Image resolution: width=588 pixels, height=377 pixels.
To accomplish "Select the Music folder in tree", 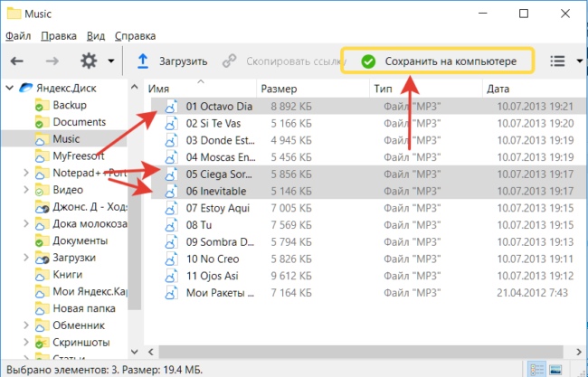I will [66, 138].
